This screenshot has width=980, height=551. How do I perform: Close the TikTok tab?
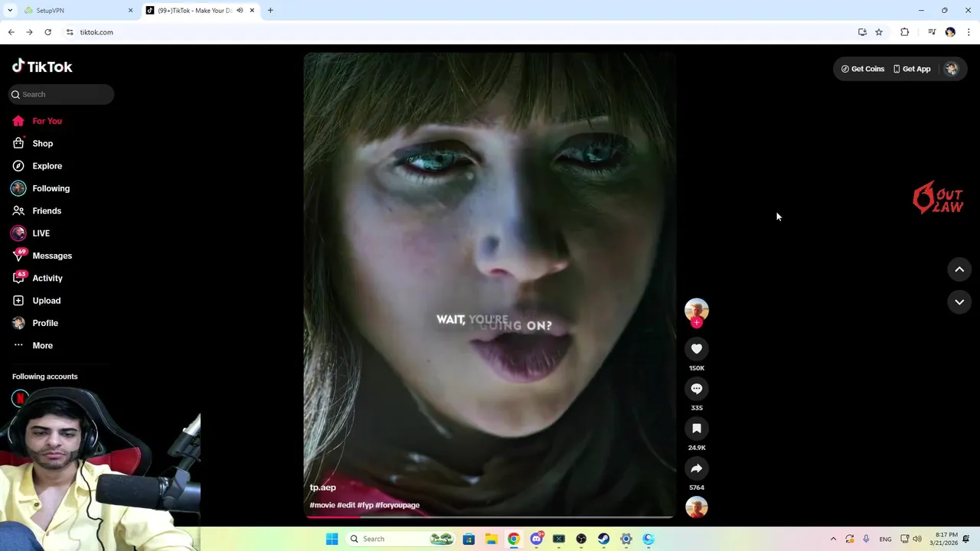coord(252,11)
